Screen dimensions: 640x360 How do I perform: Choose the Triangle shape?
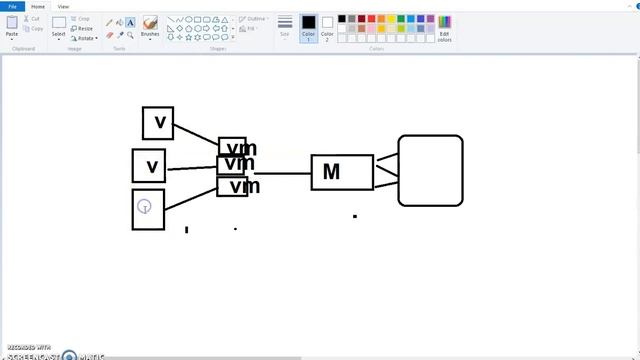click(x=224, y=19)
